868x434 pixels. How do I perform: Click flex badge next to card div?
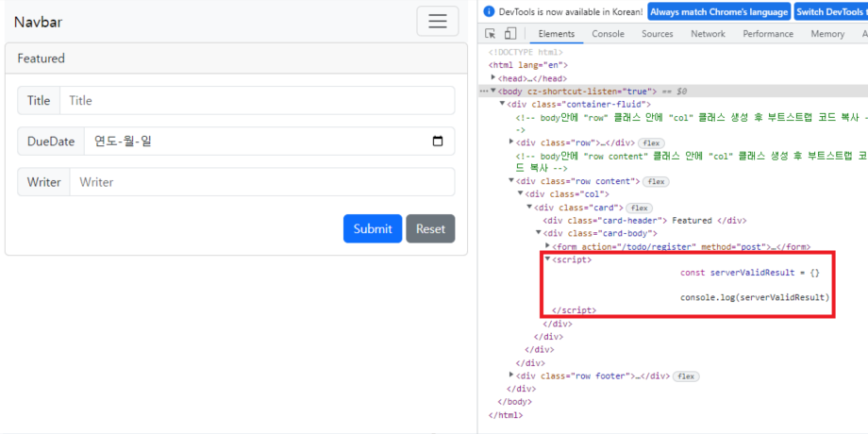pos(640,209)
